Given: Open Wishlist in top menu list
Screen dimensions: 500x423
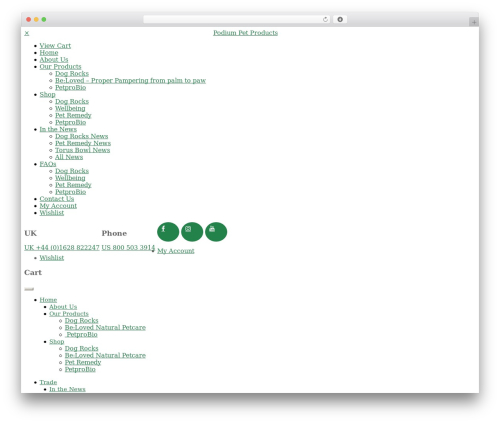Looking at the screenshot, I should point(52,213).
